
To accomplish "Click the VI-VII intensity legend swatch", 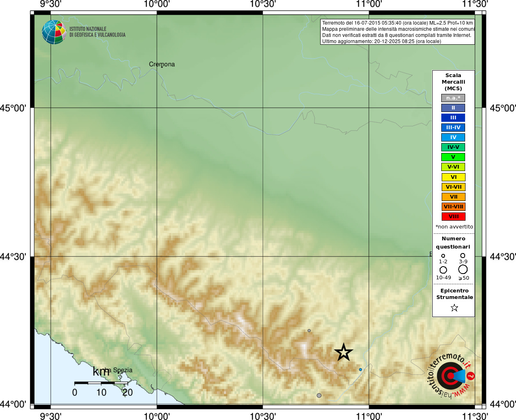I will pos(453,187).
